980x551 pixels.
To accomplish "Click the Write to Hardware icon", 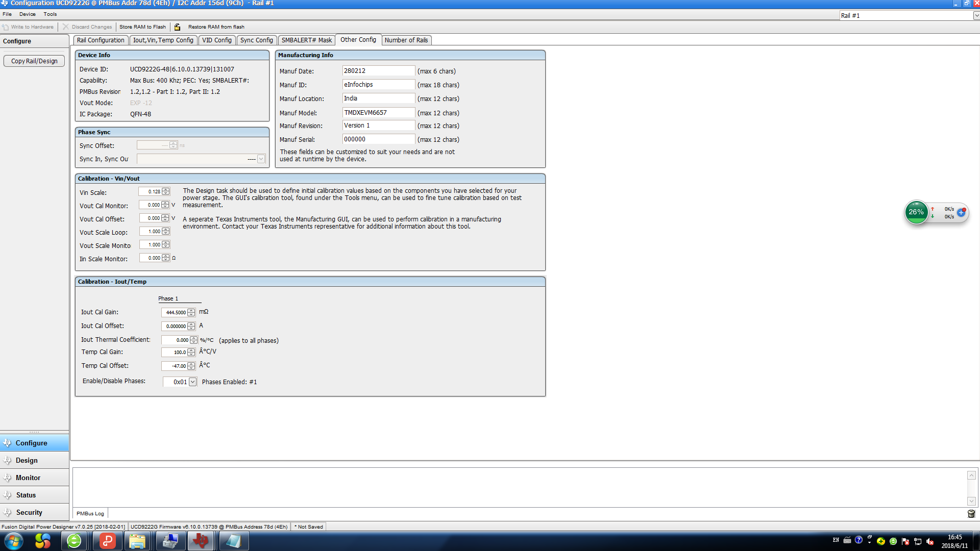I will point(6,27).
